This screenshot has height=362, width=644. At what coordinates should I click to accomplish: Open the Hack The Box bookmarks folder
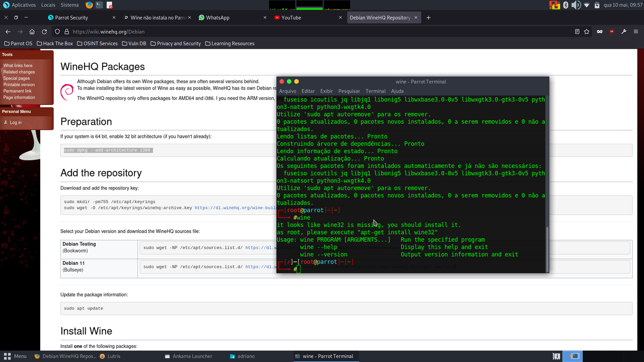(x=54, y=44)
